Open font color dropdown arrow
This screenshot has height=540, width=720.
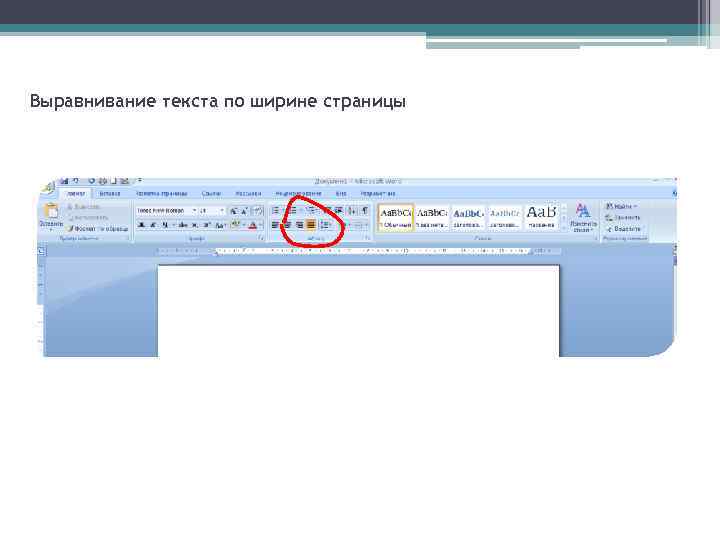[261, 225]
